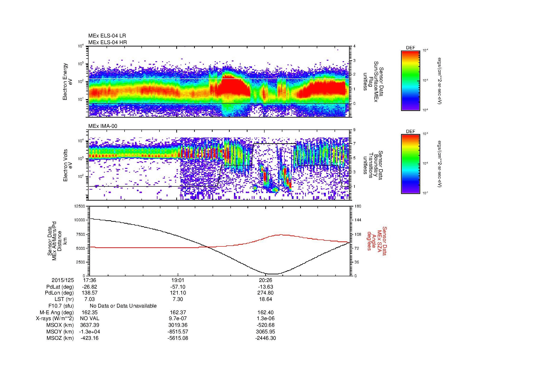The image size is (555, 392).
Task: Click the 'X-rays (W/m**2)' row label
Action: (55, 318)
